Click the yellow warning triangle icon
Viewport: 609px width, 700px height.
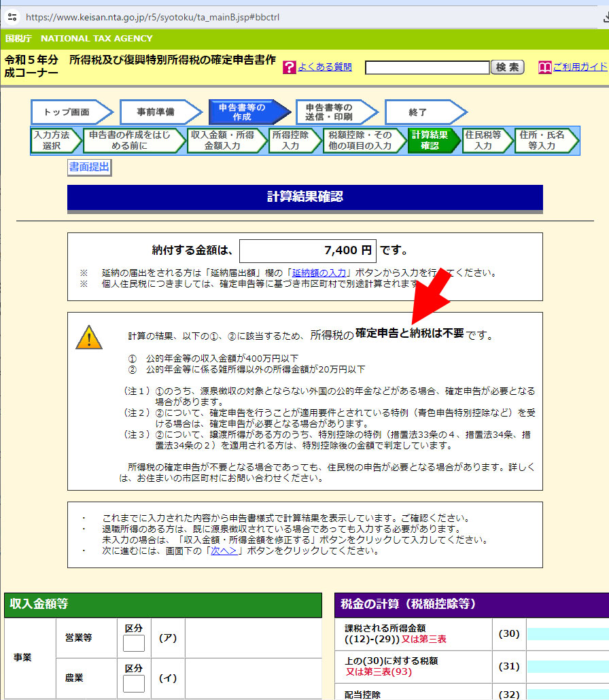[89, 338]
